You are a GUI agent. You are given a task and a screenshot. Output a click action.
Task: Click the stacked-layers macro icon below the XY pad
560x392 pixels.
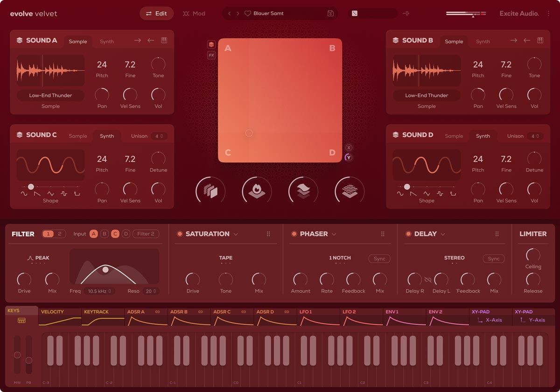click(x=302, y=190)
